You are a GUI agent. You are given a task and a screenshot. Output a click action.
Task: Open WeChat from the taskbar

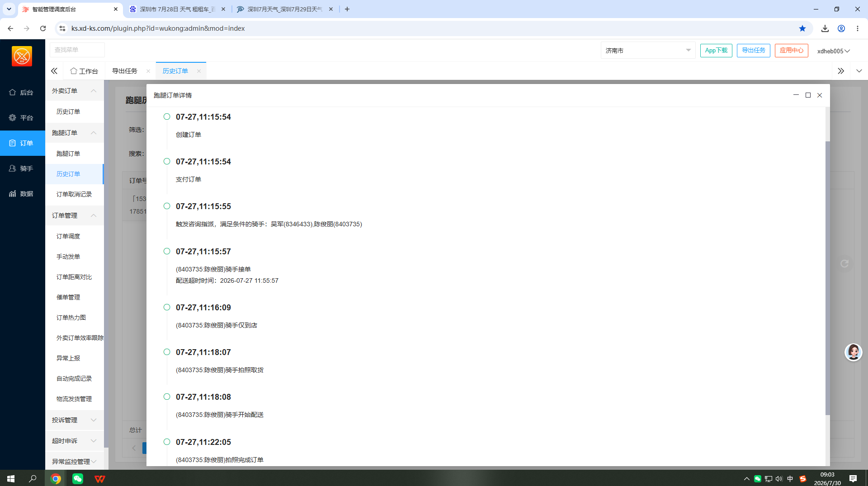pyautogui.click(x=78, y=478)
